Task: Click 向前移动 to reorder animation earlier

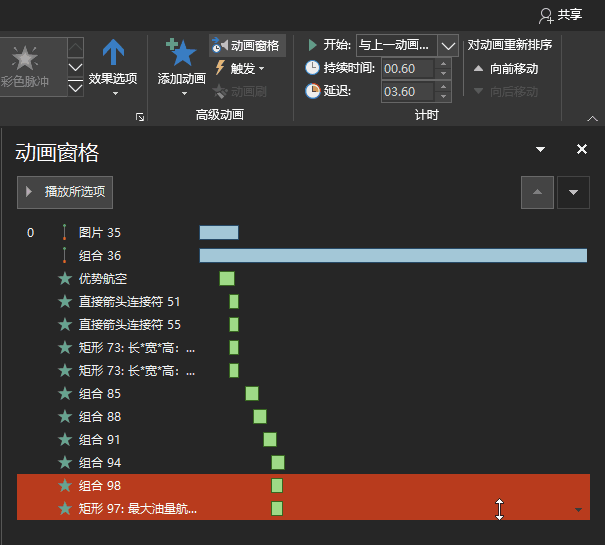Action: point(506,68)
